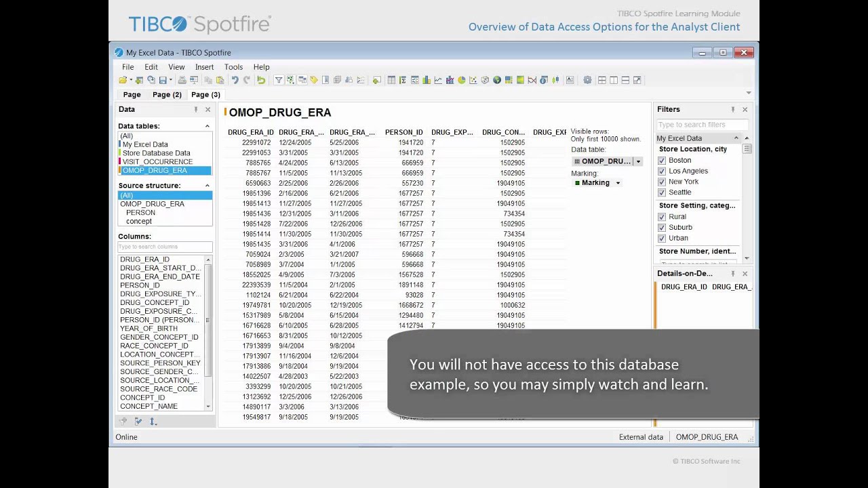Image resolution: width=868 pixels, height=488 pixels.
Task: Insert a Cross Table visualization
Action: 403,80
